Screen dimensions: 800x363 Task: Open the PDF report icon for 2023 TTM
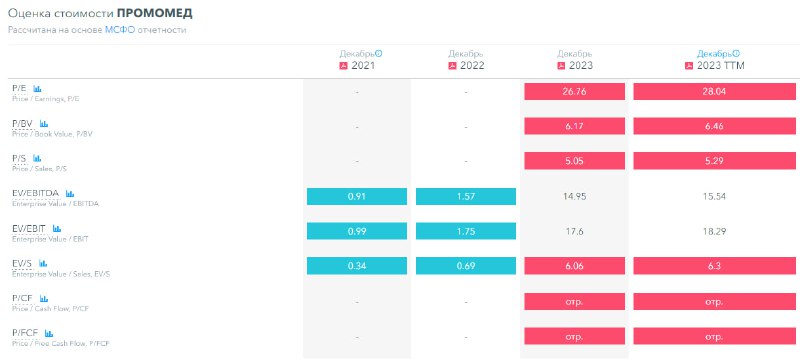[x=689, y=66]
